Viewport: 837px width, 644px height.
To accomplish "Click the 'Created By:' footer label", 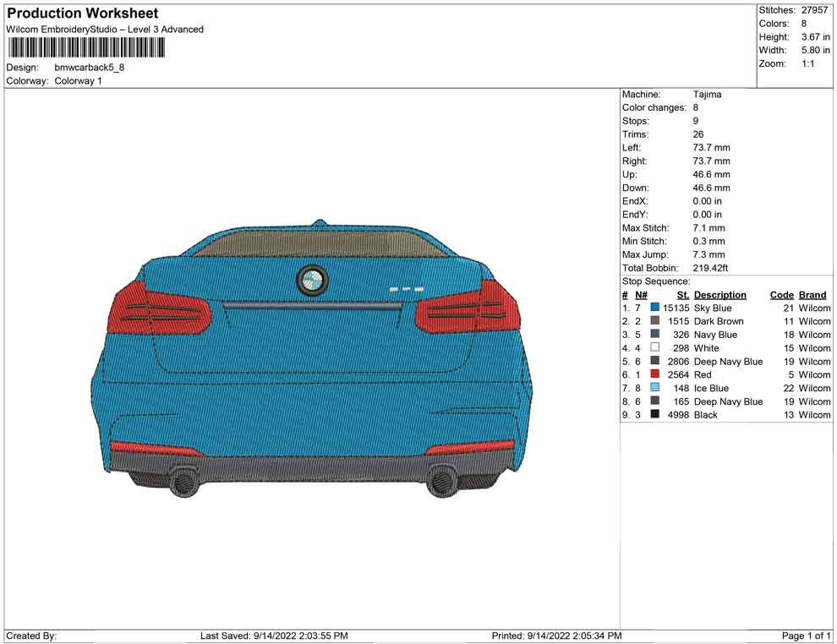I will tap(31, 636).
